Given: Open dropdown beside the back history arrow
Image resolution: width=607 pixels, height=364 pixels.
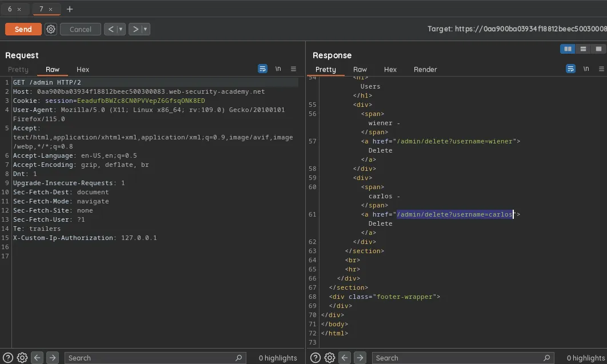Looking at the screenshot, I should (121, 29).
